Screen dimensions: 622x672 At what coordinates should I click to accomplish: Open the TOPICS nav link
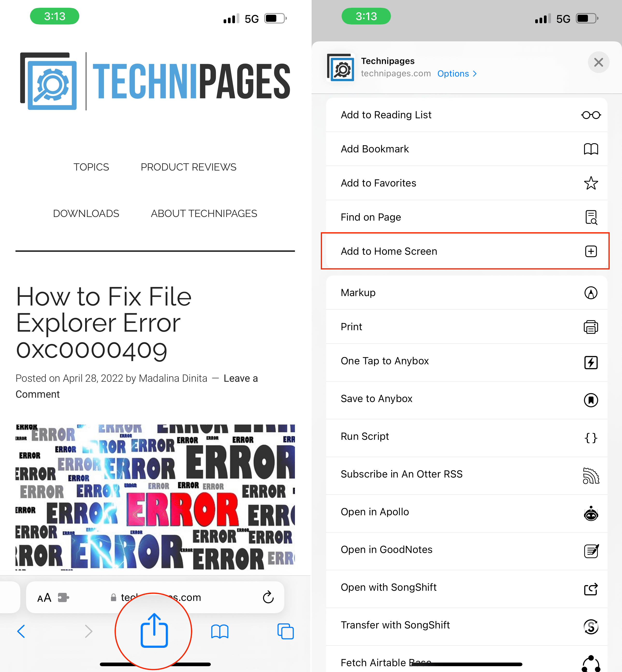(x=91, y=167)
